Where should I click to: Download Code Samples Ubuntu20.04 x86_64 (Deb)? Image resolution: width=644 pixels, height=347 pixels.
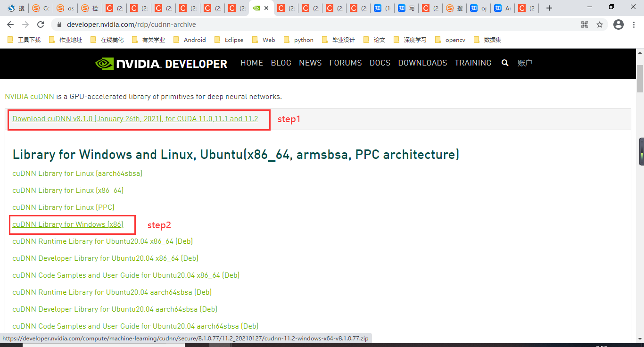[x=126, y=275]
